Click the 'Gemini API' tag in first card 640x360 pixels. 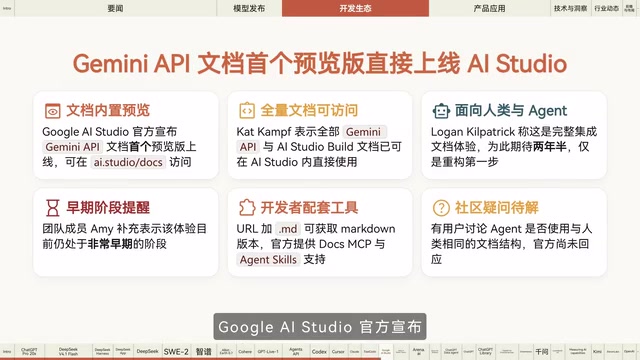tap(72, 147)
